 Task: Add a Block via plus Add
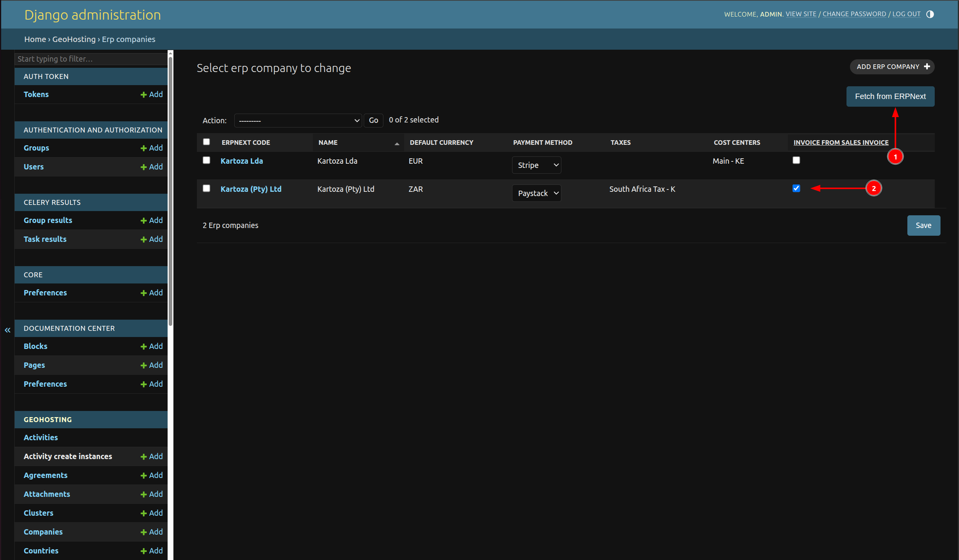[152, 346]
